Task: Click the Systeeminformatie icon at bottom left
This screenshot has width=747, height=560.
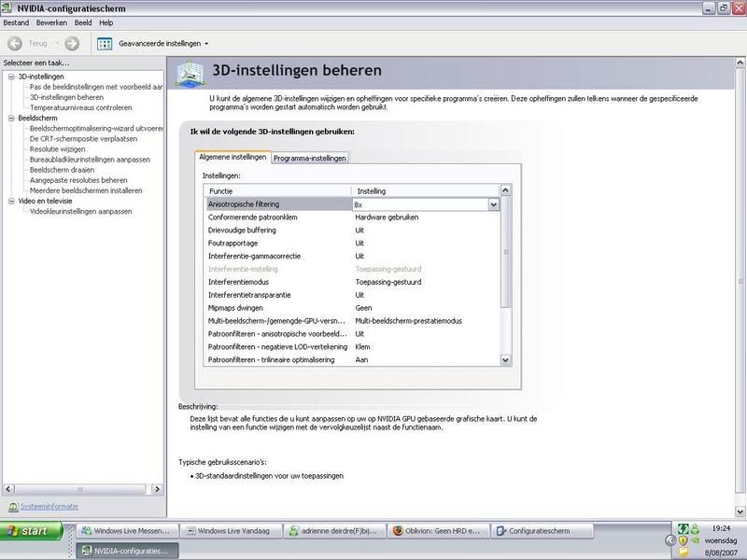Action: point(12,507)
